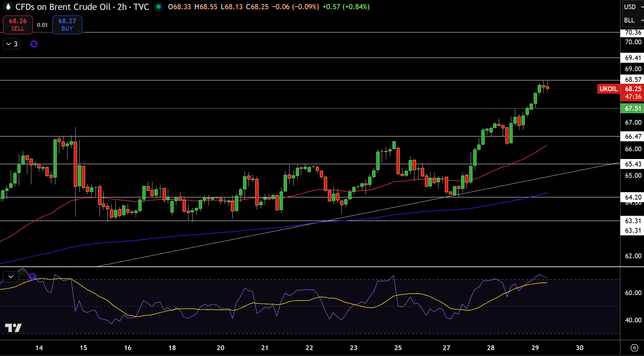This screenshot has height=356, width=644.
Task: Click the 68.26 SELL button
Action: [18, 25]
